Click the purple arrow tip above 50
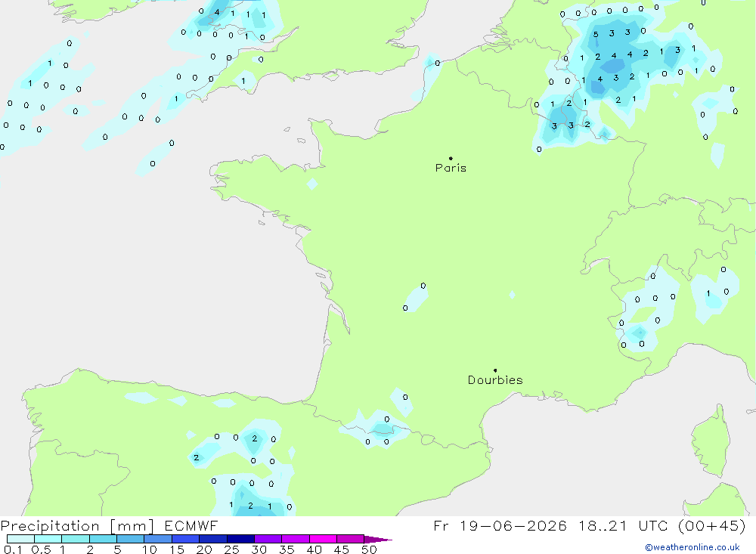The height and width of the screenshot is (554, 756). coord(378,539)
